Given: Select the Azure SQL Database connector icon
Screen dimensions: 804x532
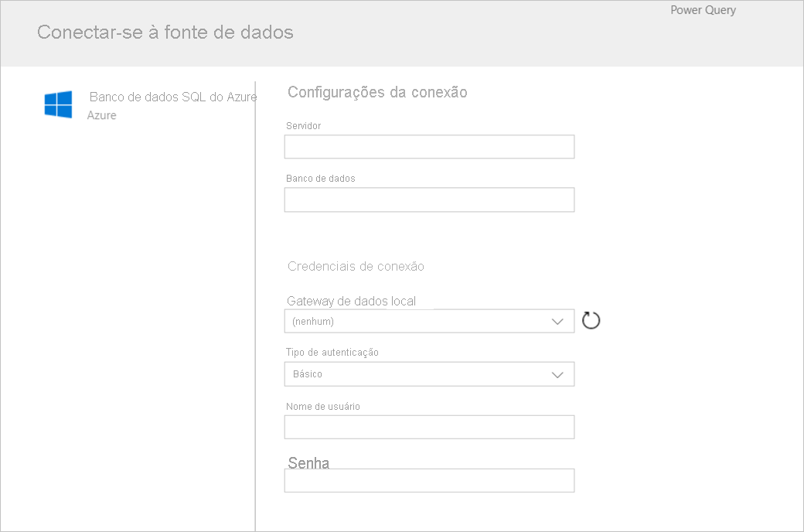Looking at the screenshot, I should pyautogui.click(x=58, y=104).
